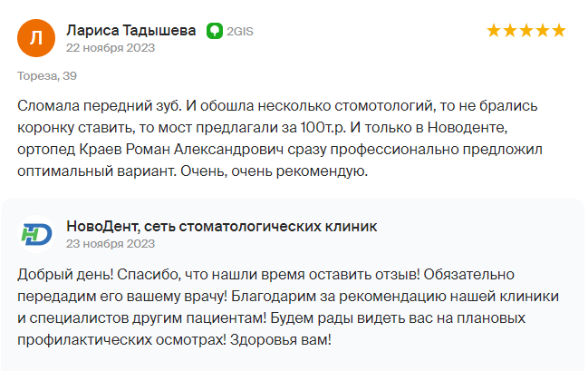Open reviewer name Лариса Тадышева
This screenshot has height=371, width=588.
point(130,31)
